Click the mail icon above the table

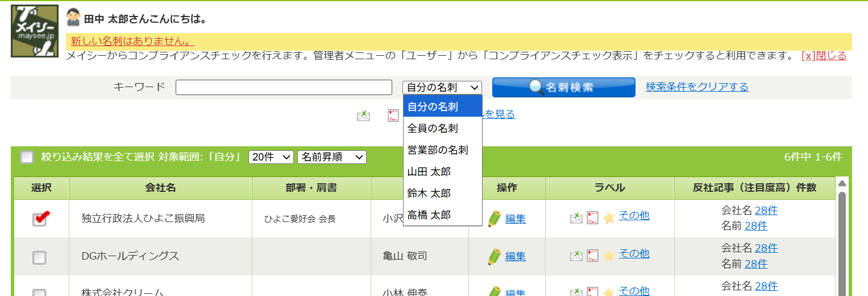click(363, 116)
